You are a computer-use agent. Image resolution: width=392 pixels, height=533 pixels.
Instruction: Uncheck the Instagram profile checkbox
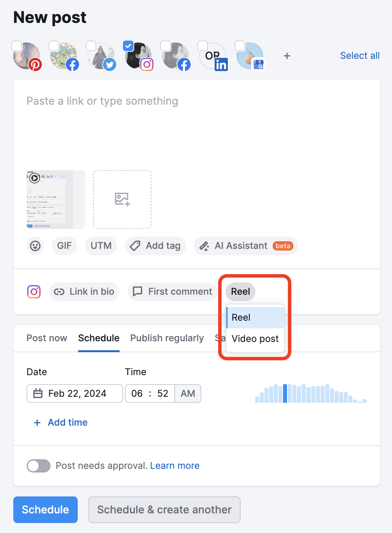128,46
